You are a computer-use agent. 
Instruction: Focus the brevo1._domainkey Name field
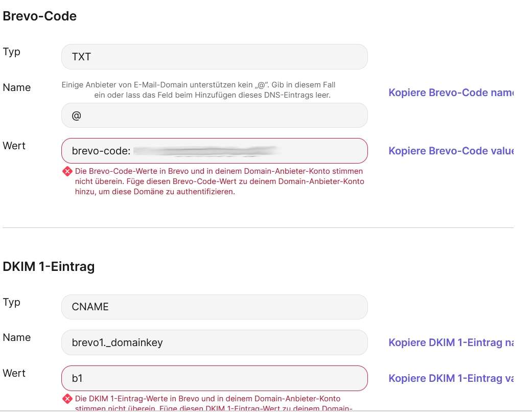[x=214, y=342]
